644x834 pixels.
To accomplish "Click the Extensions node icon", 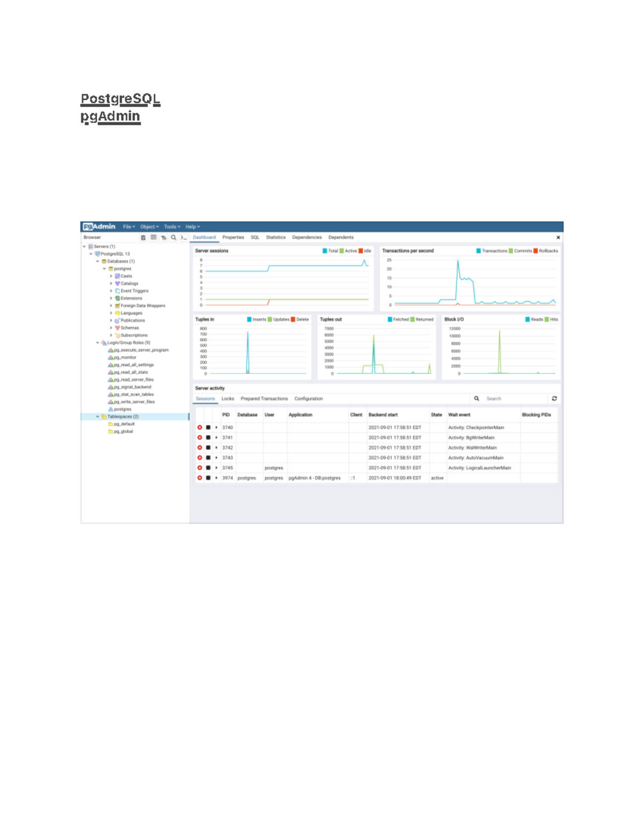I will tap(118, 298).
